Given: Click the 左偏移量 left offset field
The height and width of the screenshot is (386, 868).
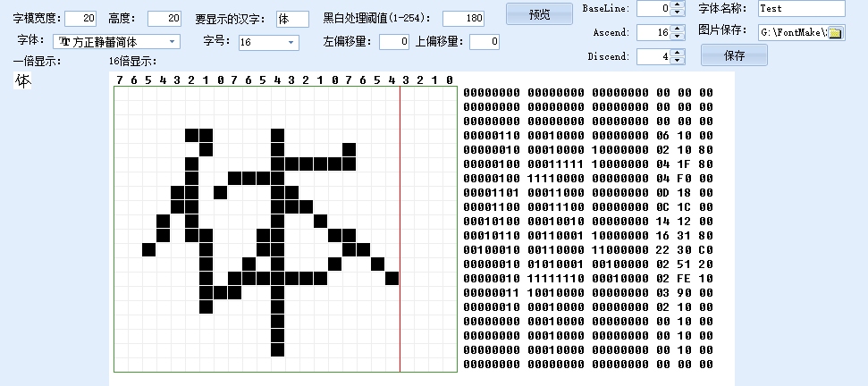Looking at the screenshot, I should point(394,41).
